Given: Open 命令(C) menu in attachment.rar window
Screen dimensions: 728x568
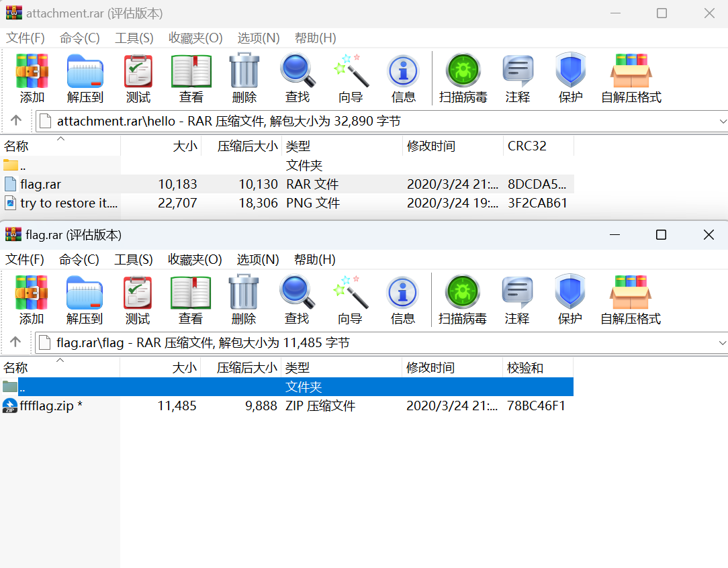Looking at the screenshot, I should tap(80, 38).
